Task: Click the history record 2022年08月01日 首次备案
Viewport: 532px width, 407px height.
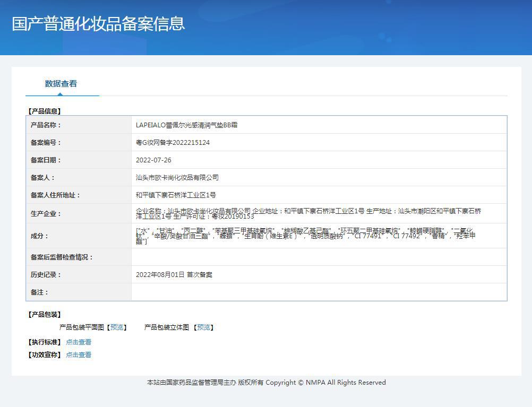Action: pos(174,275)
